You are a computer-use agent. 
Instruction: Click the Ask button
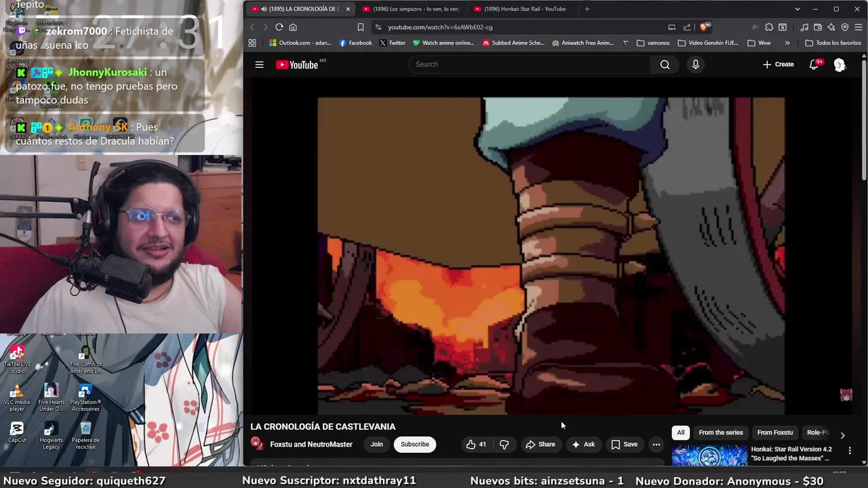[583, 445]
